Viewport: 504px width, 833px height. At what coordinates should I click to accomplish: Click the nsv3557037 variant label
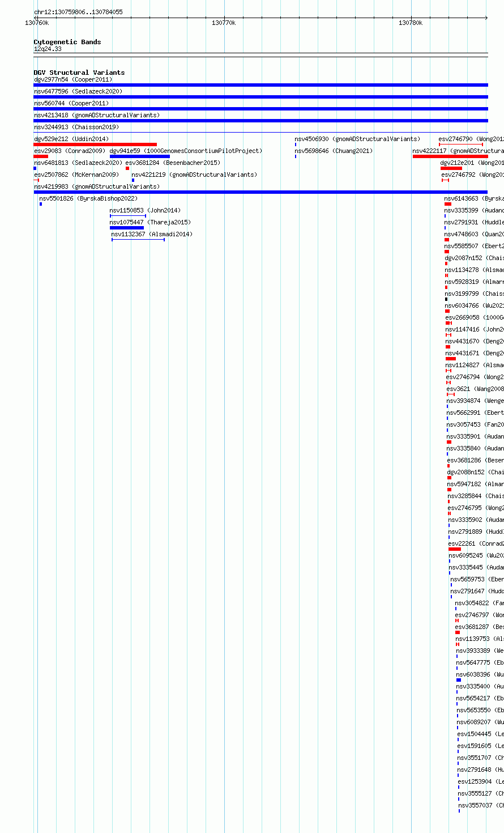pos(481,805)
